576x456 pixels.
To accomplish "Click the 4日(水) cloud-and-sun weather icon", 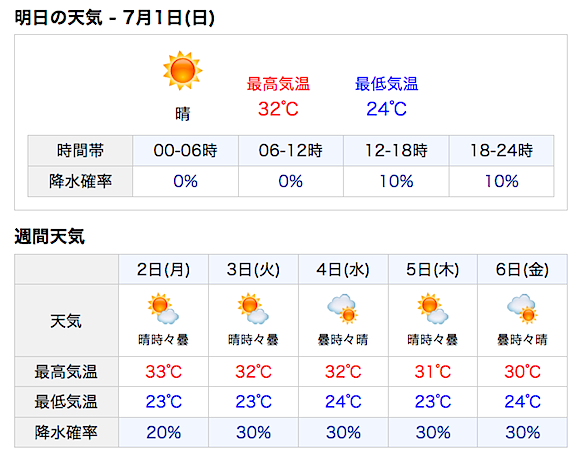I will click(343, 309).
